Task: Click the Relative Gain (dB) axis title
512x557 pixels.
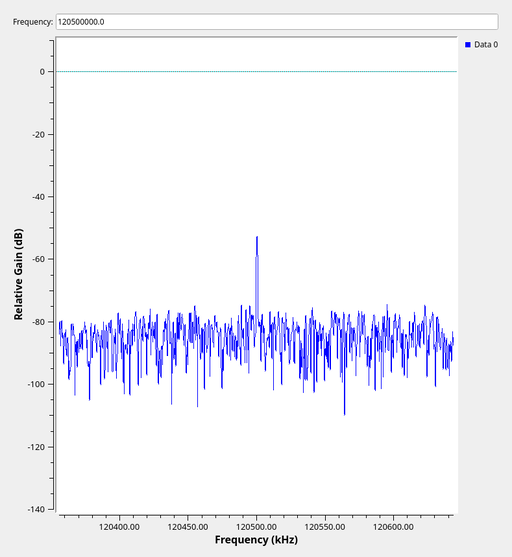Action: tap(18, 274)
